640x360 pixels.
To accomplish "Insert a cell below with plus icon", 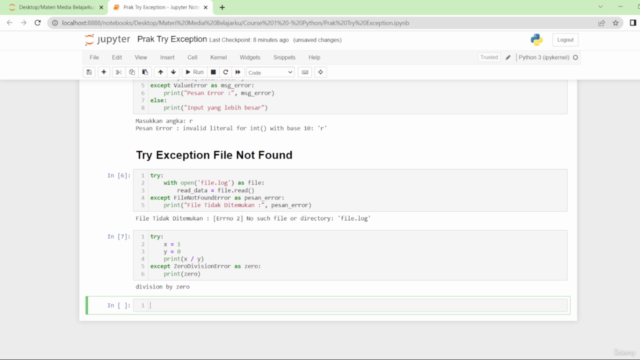I will pos(104,72).
